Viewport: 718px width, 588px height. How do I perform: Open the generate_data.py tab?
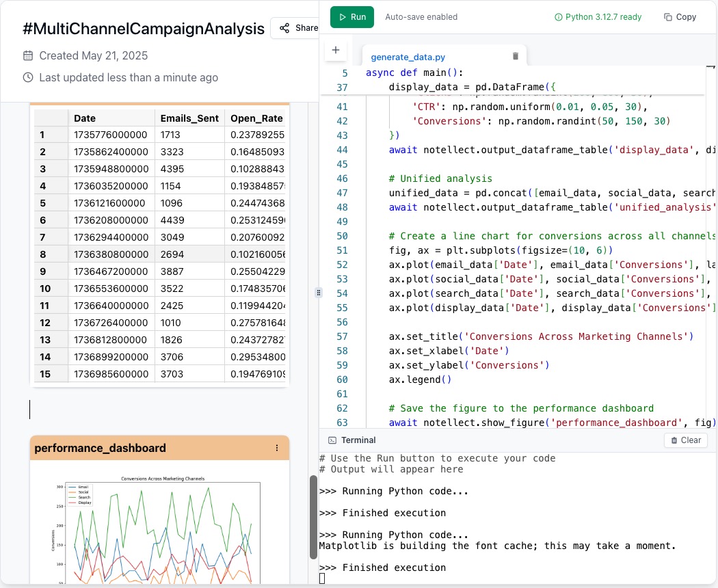point(408,57)
